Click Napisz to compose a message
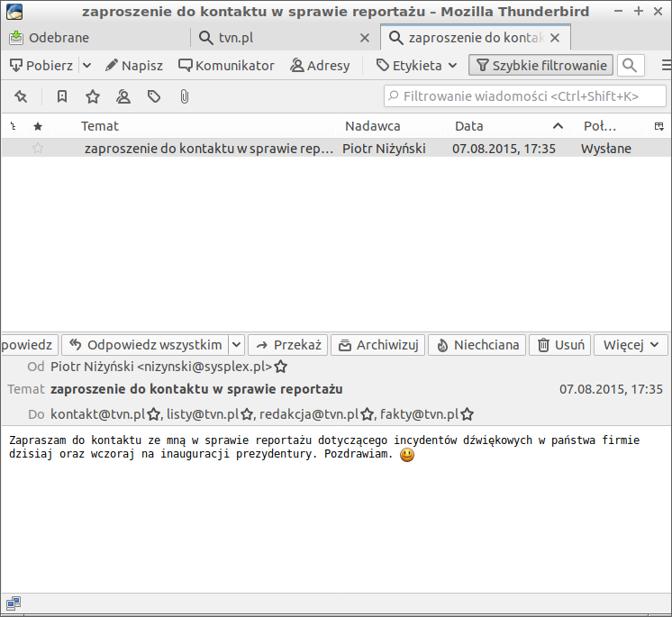Image resolution: width=672 pixels, height=617 pixels. point(134,66)
